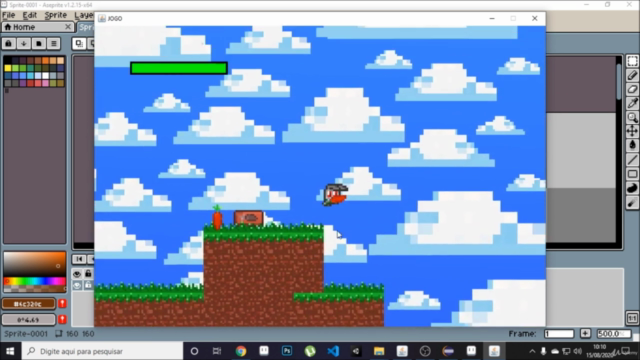Pick white swatch in the palette
640x360 pixels.
pyautogui.click(x=46, y=76)
